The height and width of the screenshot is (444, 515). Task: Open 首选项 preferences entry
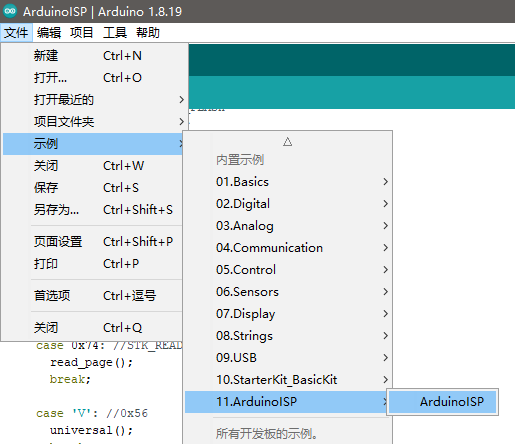tap(93, 296)
